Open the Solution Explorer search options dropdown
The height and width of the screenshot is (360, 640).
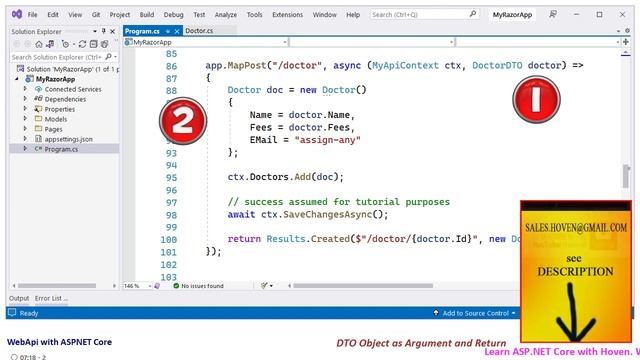pyautogui.click(x=116, y=57)
